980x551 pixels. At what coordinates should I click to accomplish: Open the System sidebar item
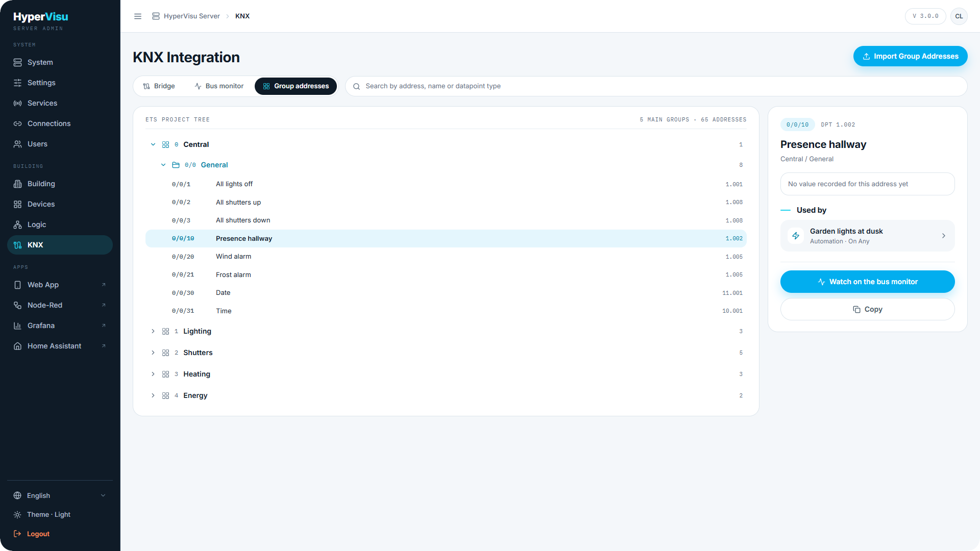[60, 62]
